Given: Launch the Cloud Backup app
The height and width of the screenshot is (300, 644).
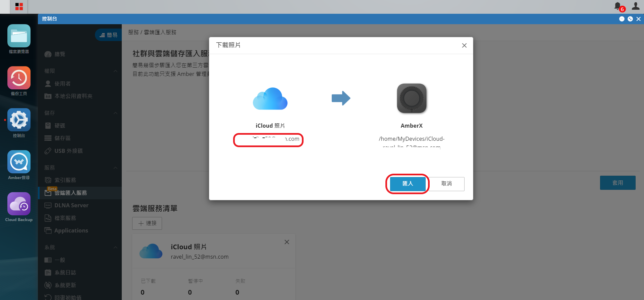Looking at the screenshot, I should tap(19, 204).
